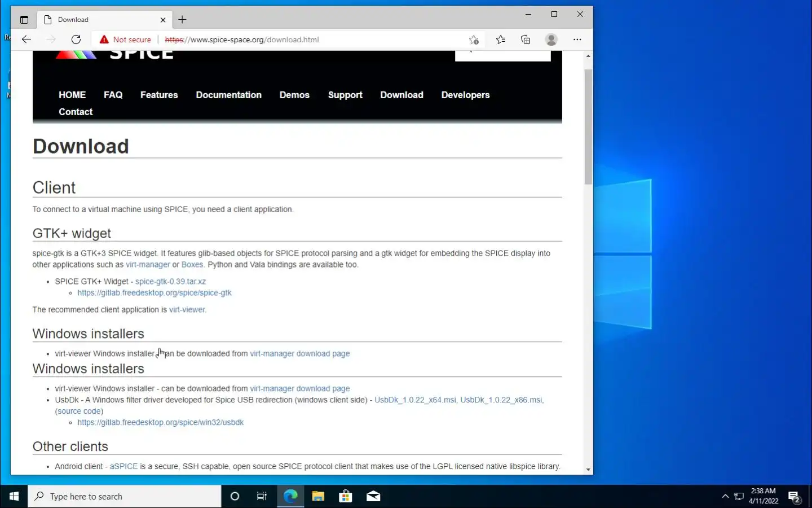Viewport: 812px width, 508px height.
Task: Open Documentation in site navigation
Action: point(229,95)
